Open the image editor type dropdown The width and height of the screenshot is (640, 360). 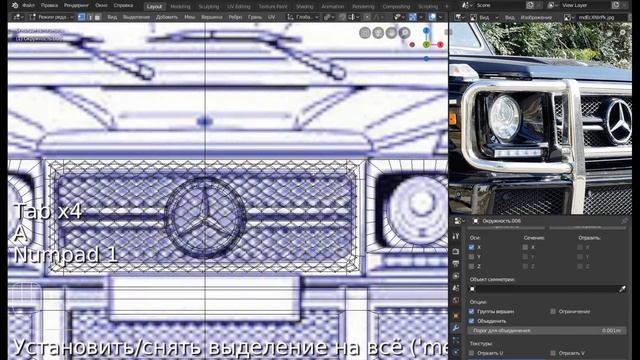460,17
